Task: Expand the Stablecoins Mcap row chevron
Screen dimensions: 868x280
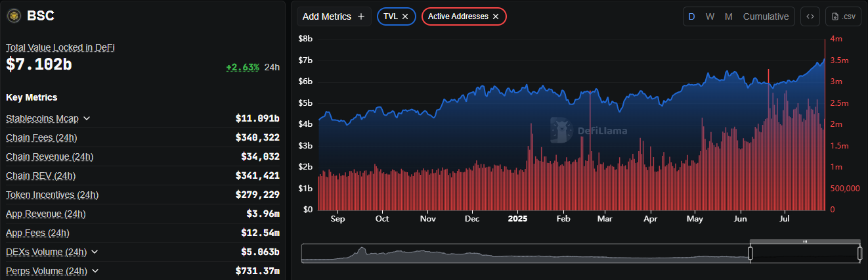Action: tap(87, 118)
